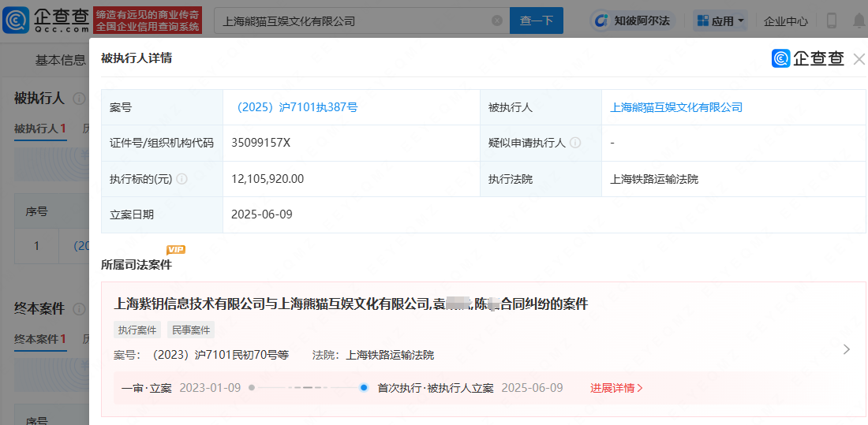Viewport: 868px width, 425px height.
Task: Click the 查一下 search button
Action: [x=536, y=21]
